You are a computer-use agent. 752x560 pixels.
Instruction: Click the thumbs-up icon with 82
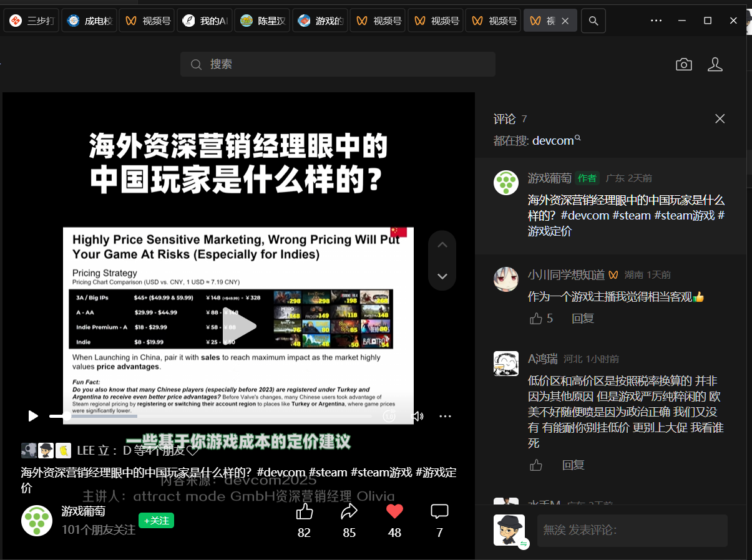[304, 512]
